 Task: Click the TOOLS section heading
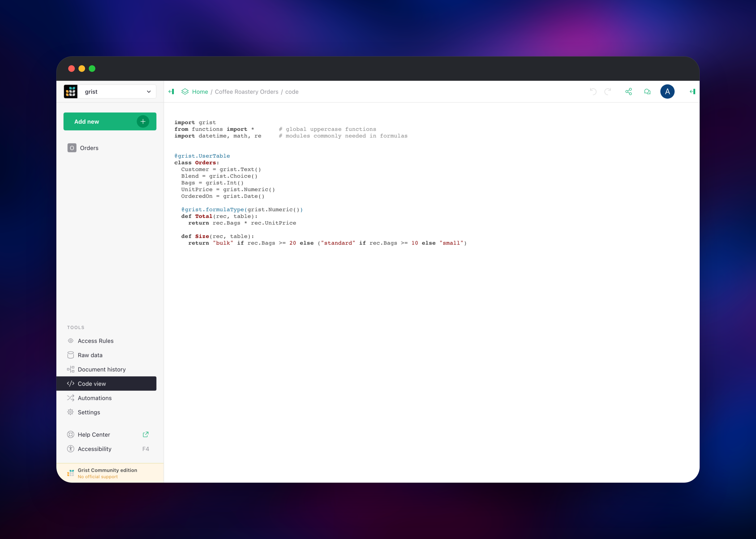pyautogui.click(x=76, y=328)
